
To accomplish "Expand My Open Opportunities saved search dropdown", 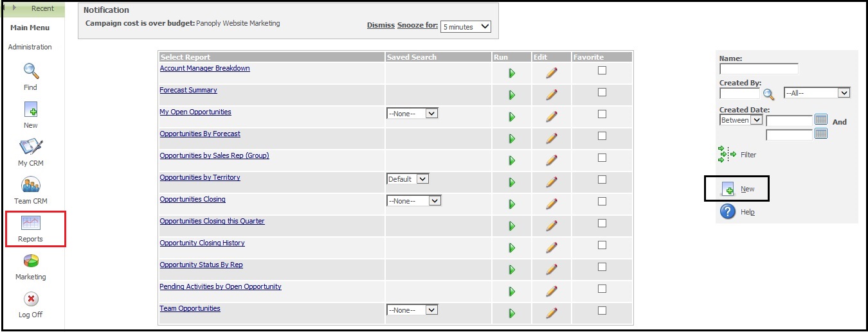I will [412, 114].
